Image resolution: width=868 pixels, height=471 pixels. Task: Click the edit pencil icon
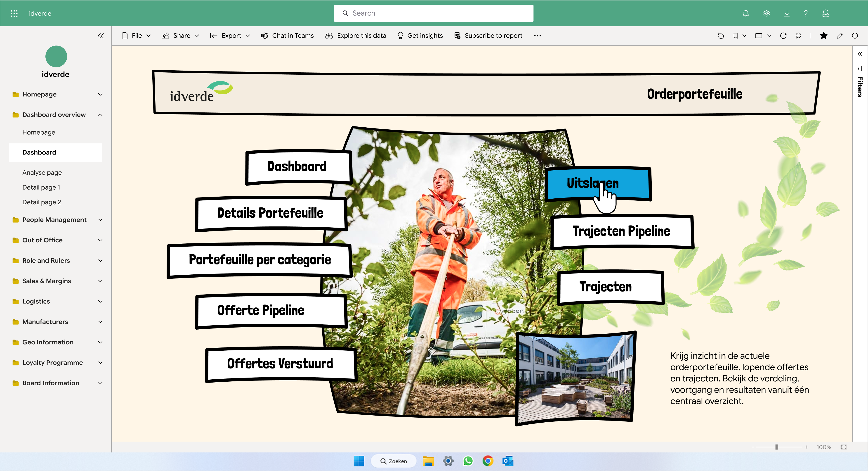(839, 36)
